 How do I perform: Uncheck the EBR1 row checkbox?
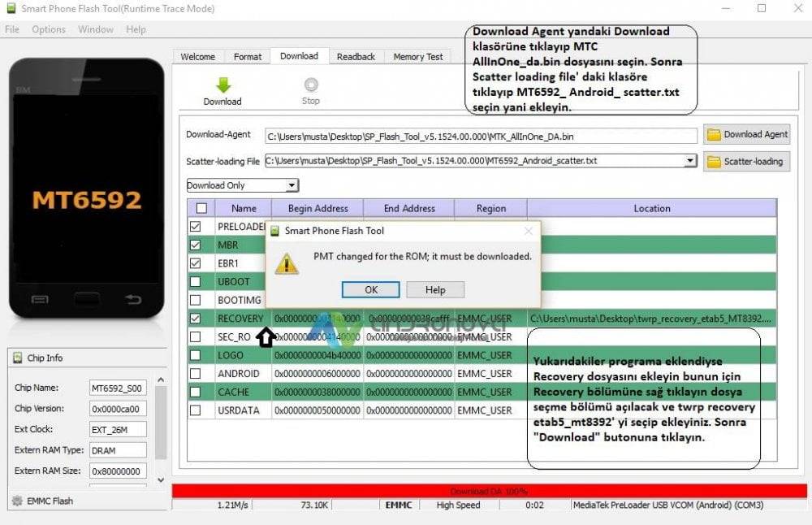[x=195, y=263]
